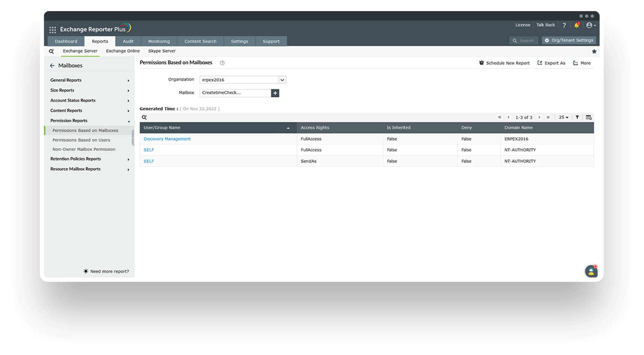Click the Access Rights column header
The image size is (644, 355).
(315, 128)
